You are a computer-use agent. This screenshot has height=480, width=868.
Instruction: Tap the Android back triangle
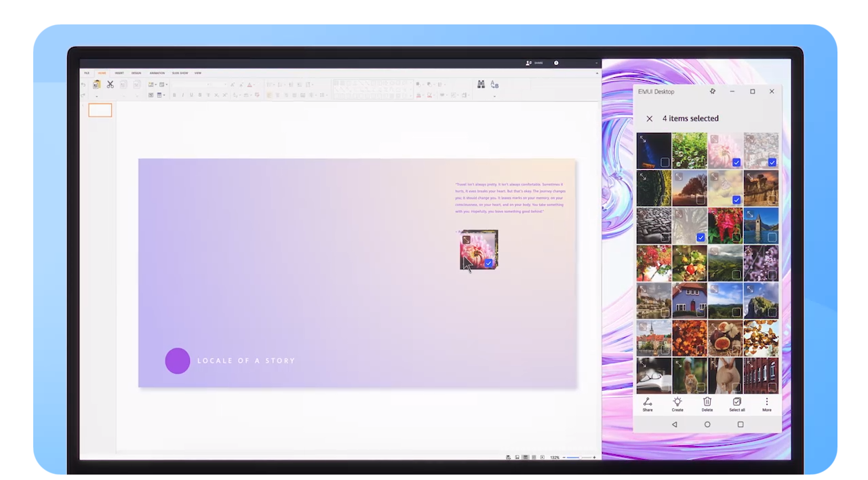(674, 424)
